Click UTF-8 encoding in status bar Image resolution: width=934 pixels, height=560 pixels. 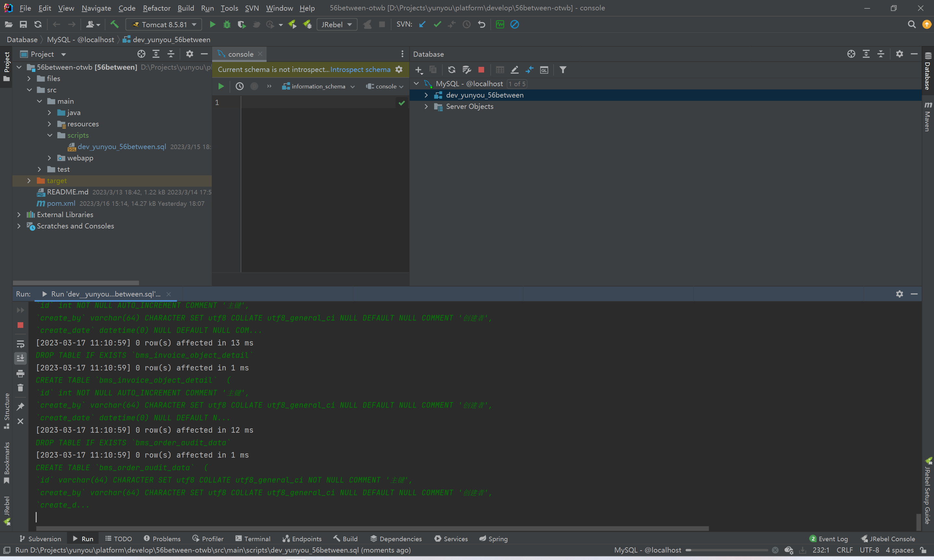pos(869,550)
